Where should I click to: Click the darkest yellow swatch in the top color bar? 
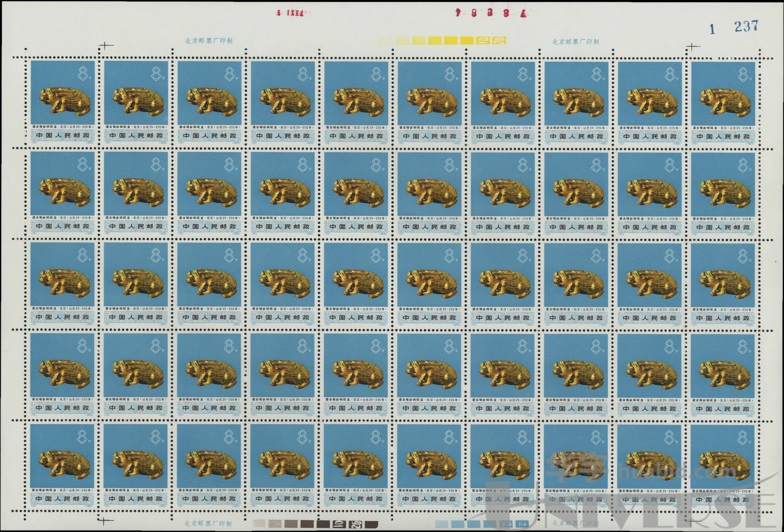[x=467, y=41]
